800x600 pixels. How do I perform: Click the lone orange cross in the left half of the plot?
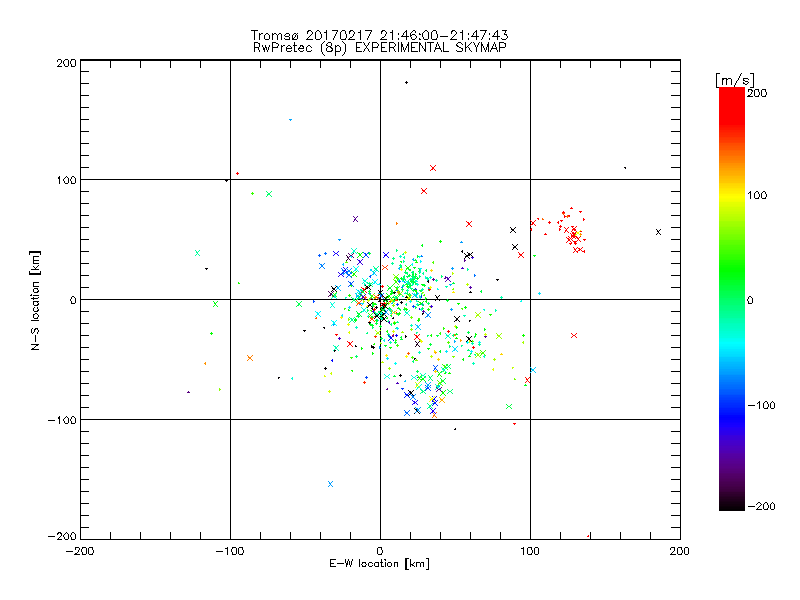pyautogui.click(x=249, y=358)
